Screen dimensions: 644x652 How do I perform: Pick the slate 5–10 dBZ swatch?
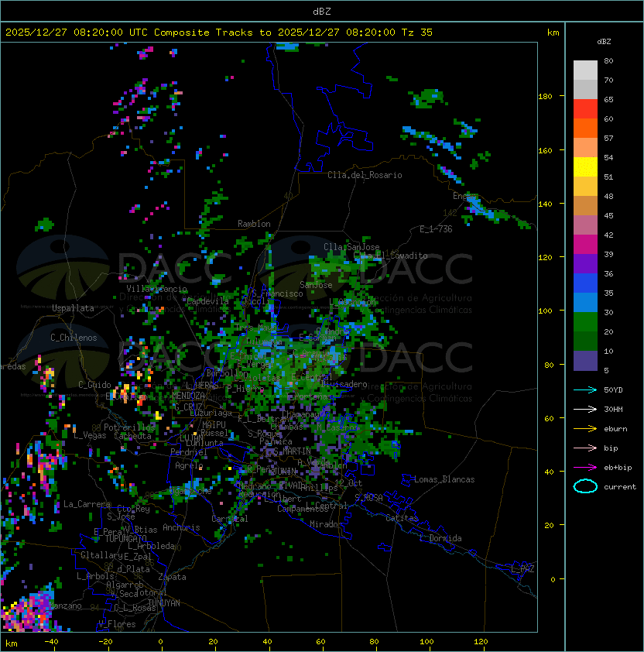coord(585,361)
